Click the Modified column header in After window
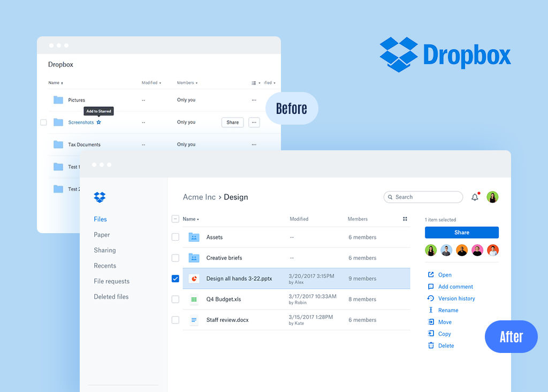 (x=299, y=219)
